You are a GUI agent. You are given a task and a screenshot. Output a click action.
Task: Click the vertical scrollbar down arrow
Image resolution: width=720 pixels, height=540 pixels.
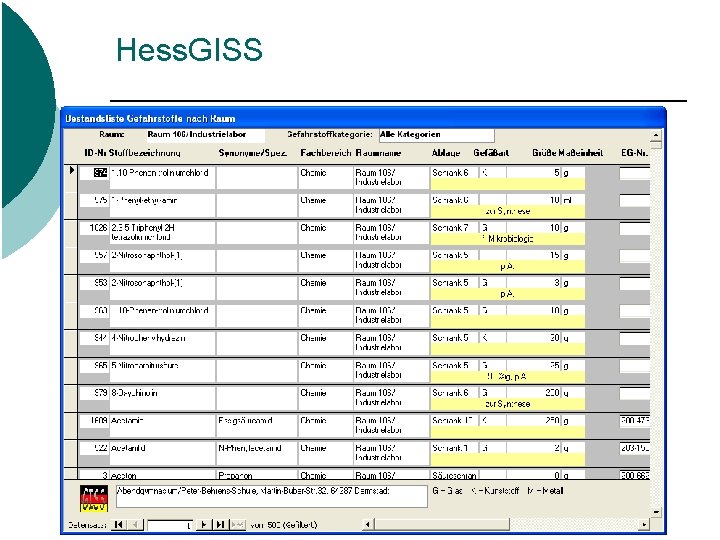(656, 512)
